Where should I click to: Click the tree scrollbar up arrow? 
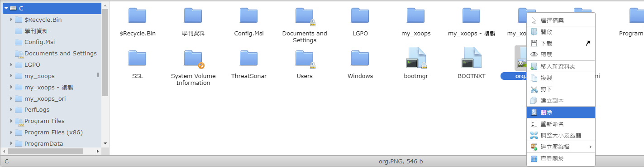[105, 5]
